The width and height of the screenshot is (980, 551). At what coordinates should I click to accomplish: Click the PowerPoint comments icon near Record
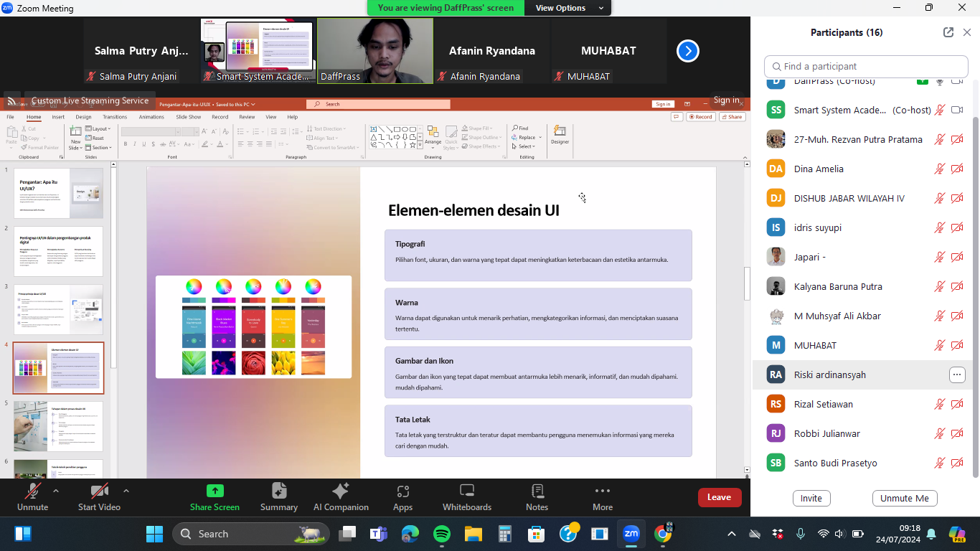(677, 116)
